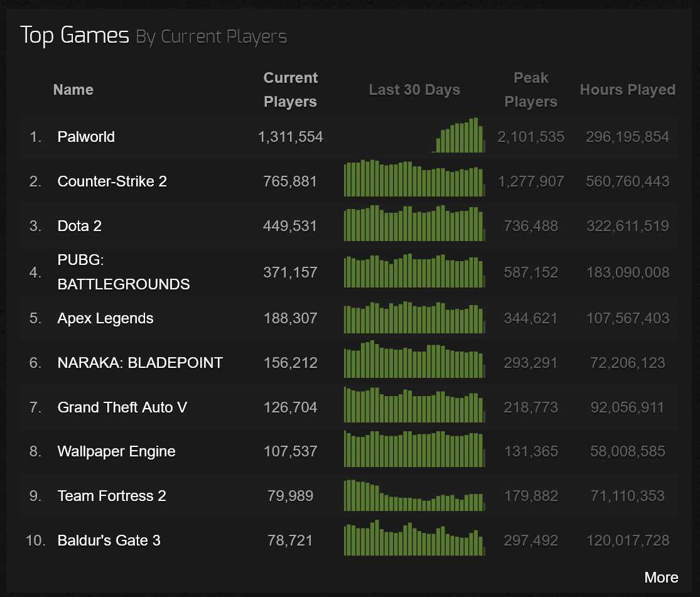Click the current players value 188,307
700x597 pixels.
[x=290, y=318]
